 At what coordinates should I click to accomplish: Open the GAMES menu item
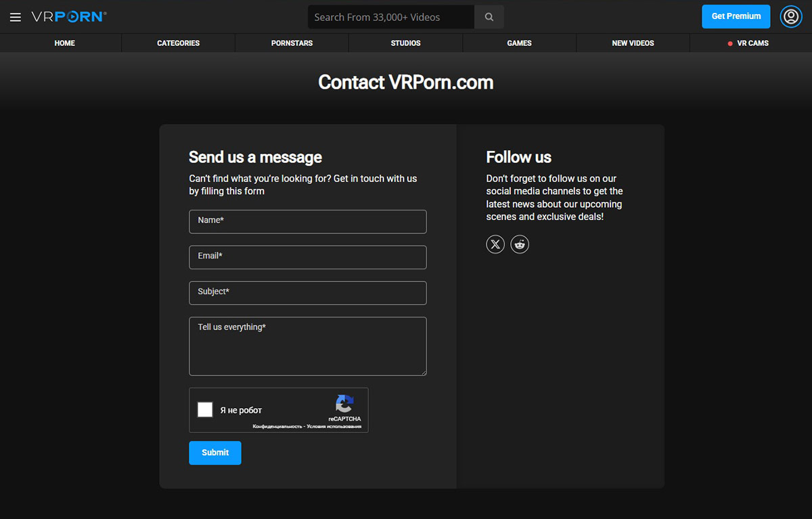tap(520, 43)
